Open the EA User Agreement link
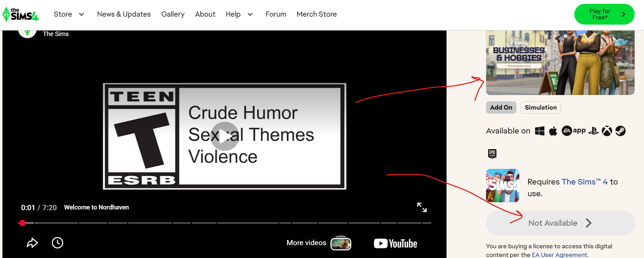The height and width of the screenshot is (258, 644). tap(559, 255)
